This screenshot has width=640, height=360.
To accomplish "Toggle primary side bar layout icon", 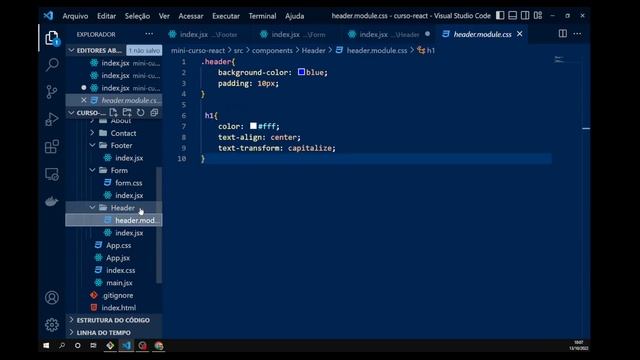I will click(500, 16).
